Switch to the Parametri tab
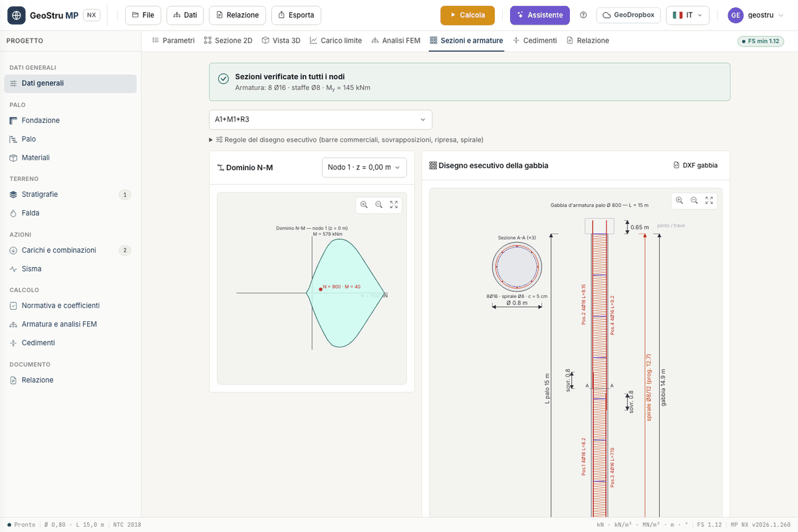The image size is (798, 532). (173, 41)
